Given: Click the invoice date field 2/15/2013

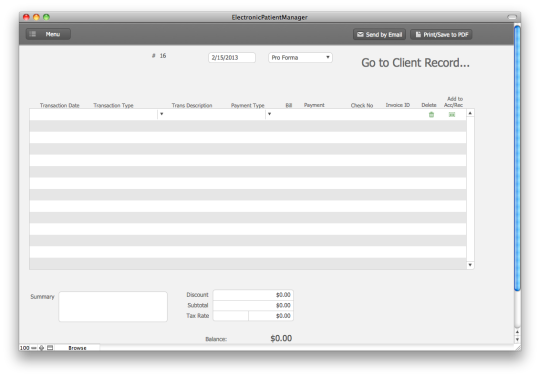Looking at the screenshot, I should tap(232, 57).
